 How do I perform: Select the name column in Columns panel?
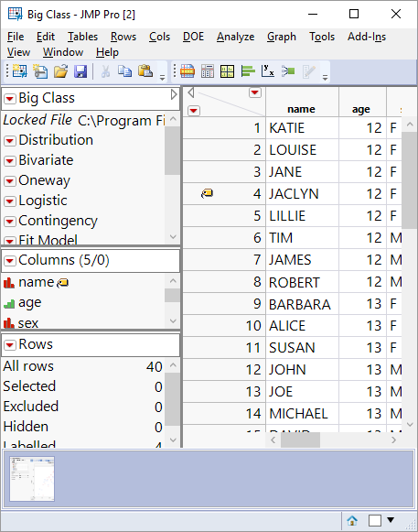click(37, 282)
